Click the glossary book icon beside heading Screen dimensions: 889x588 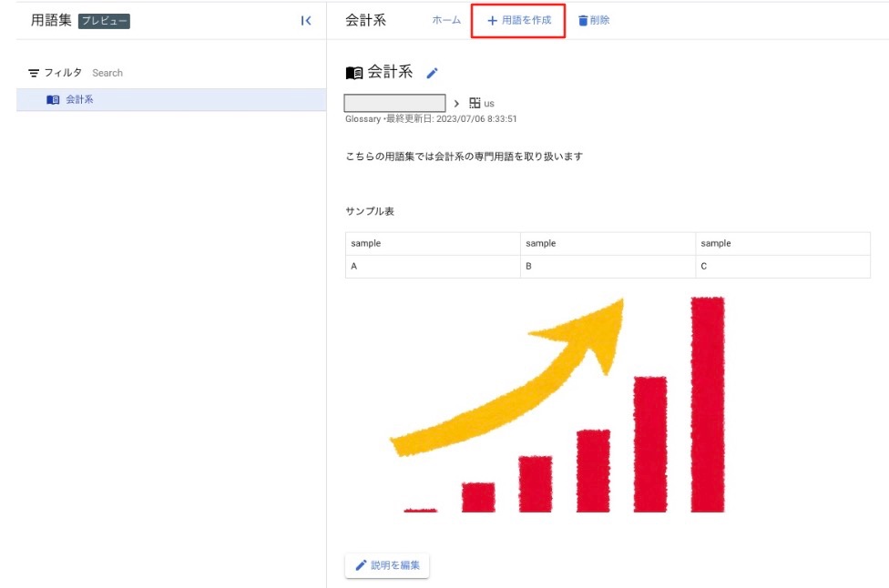[x=354, y=73]
